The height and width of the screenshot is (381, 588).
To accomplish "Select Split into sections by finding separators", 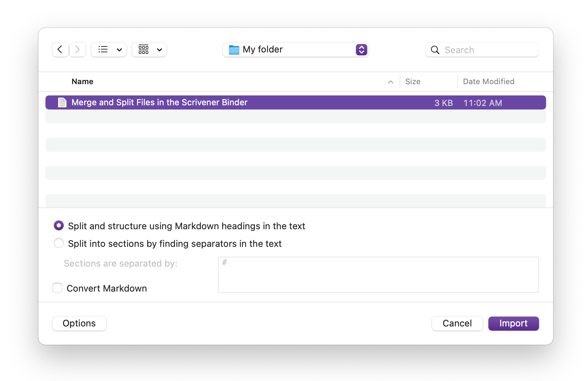I will coord(59,243).
